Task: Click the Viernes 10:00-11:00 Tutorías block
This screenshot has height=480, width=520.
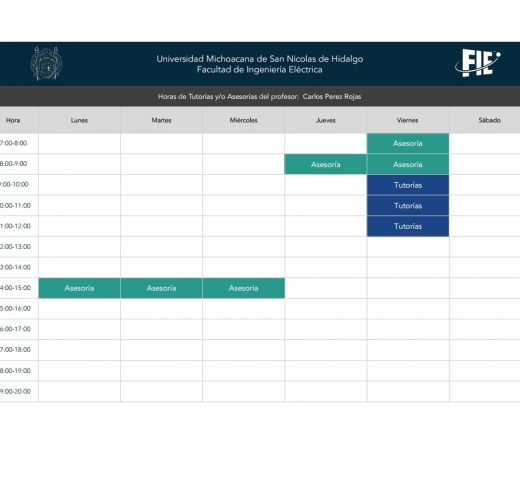Action: (x=408, y=206)
